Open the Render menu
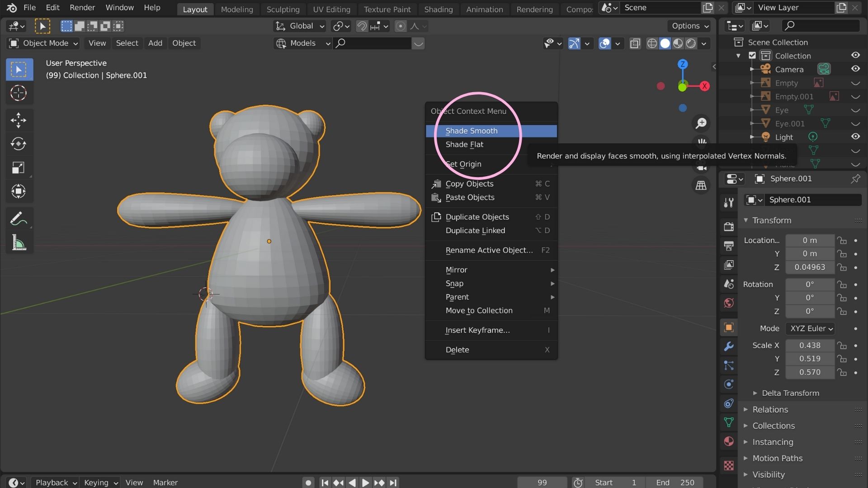Viewport: 868px width, 488px height. [x=82, y=7]
